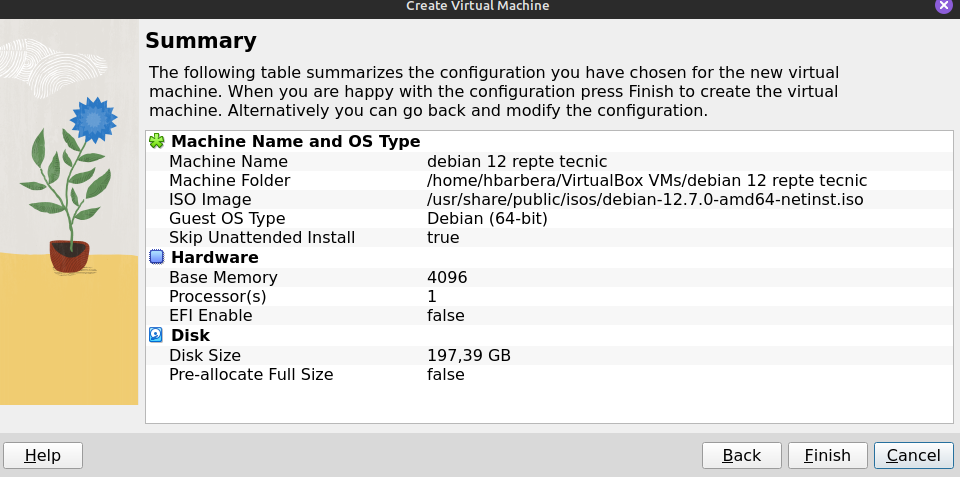Click the Summary page heading
The image size is (960, 477).
pyautogui.click(x=201, y=41)
